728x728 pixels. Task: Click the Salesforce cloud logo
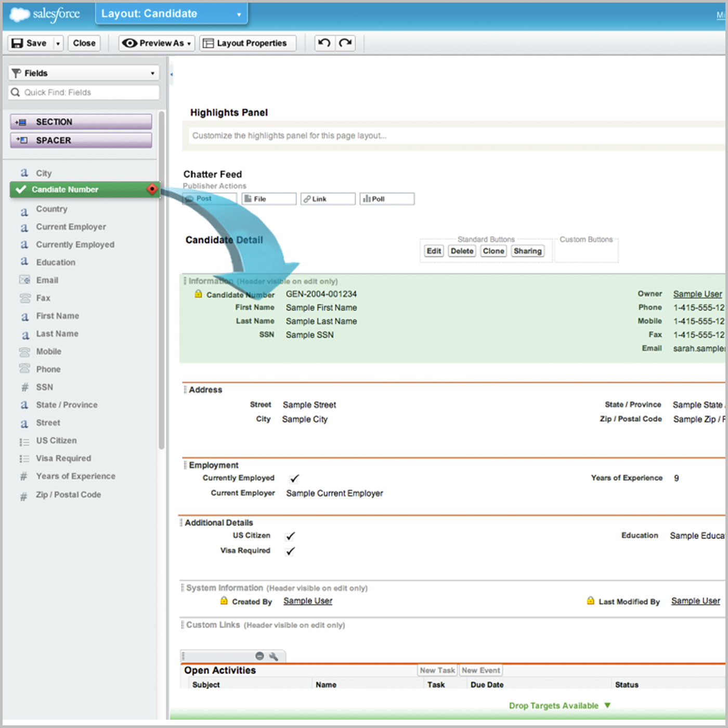pyautogui.click(x=20, y=14)
